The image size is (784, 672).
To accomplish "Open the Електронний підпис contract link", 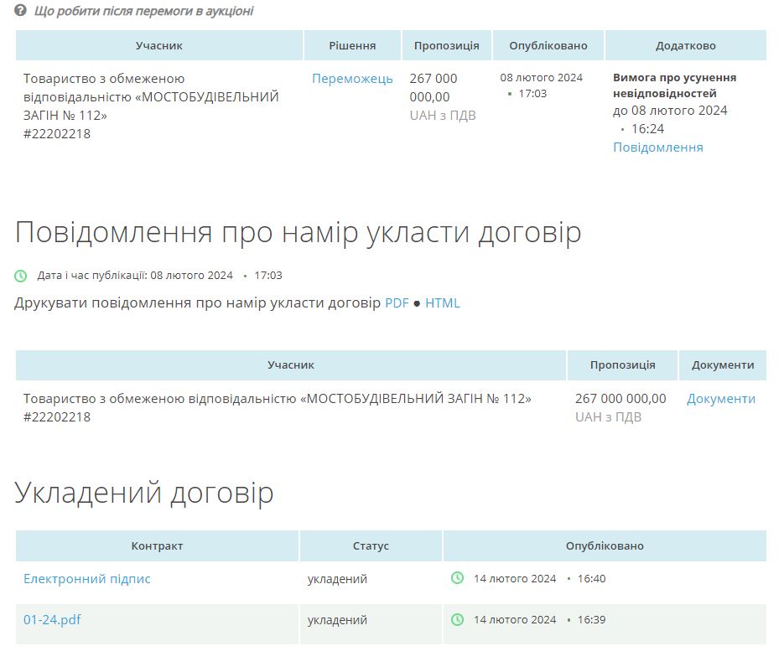I will coord(87,578).
